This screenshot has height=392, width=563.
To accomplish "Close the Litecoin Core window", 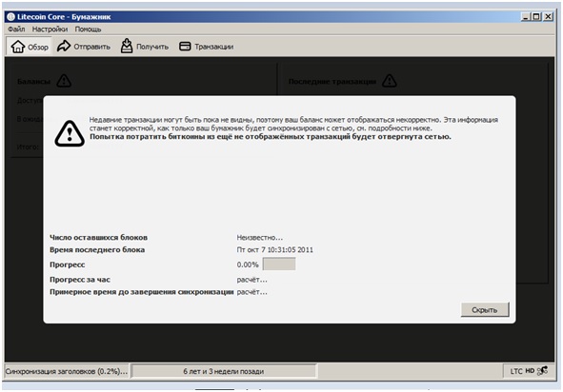I will click(x=548, y=16).
